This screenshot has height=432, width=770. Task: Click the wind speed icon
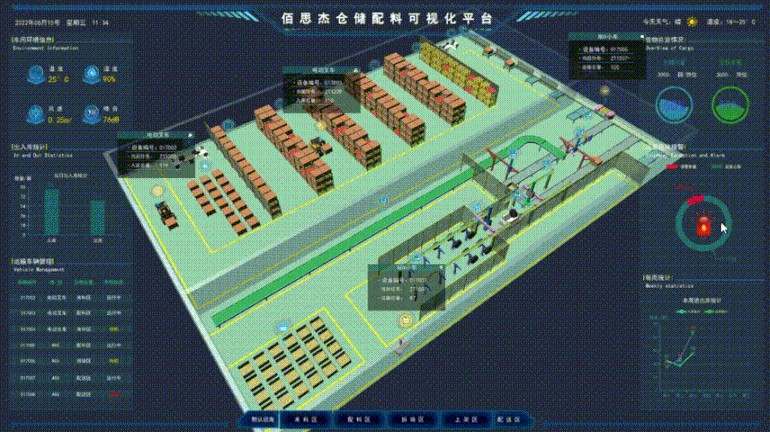click(36, 114)
